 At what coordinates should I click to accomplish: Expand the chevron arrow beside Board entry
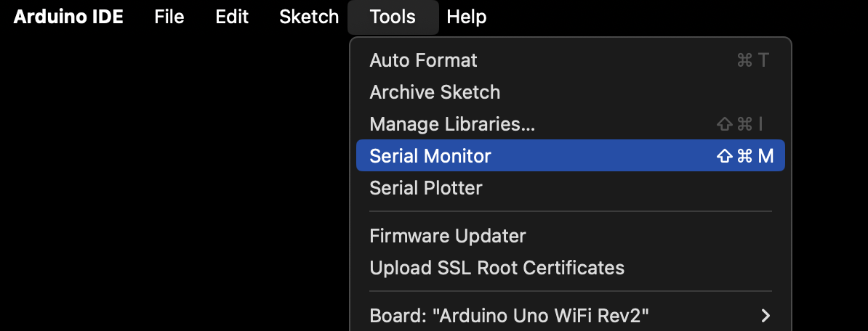(765, 316)
